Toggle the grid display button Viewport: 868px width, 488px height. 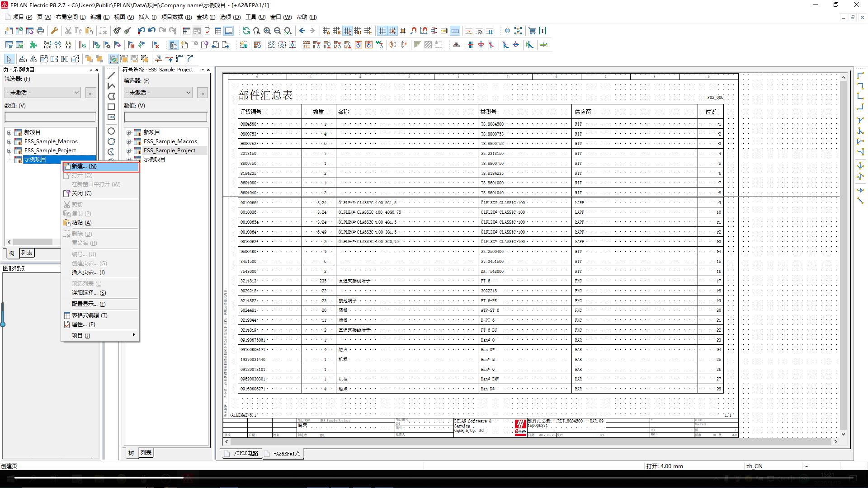(x=382, y=31)
